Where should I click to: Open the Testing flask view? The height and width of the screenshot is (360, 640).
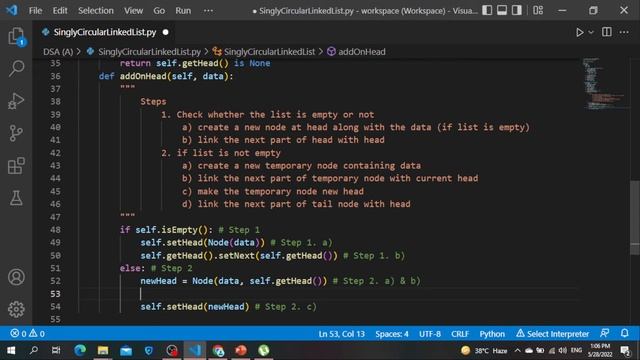pos(16,198)
